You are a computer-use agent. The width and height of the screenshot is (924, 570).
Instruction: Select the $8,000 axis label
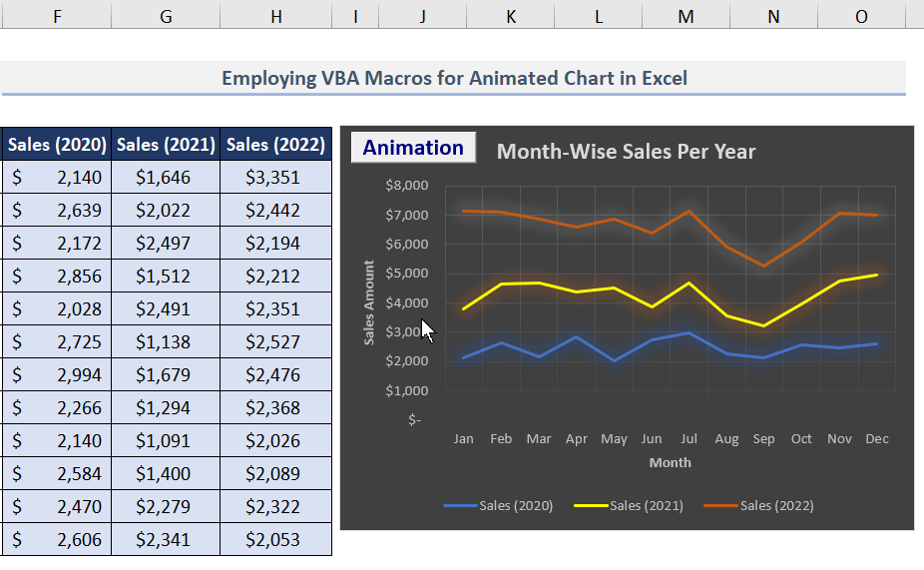coord(406,185)
